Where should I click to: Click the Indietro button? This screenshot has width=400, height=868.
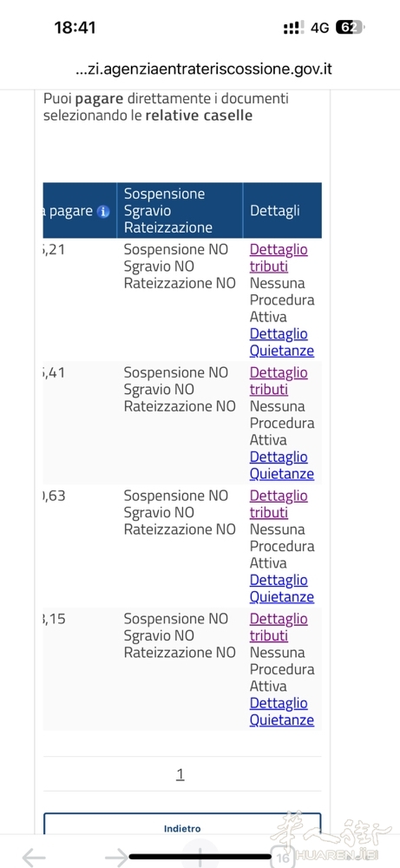pyautogui.click(x=182, y=824)
